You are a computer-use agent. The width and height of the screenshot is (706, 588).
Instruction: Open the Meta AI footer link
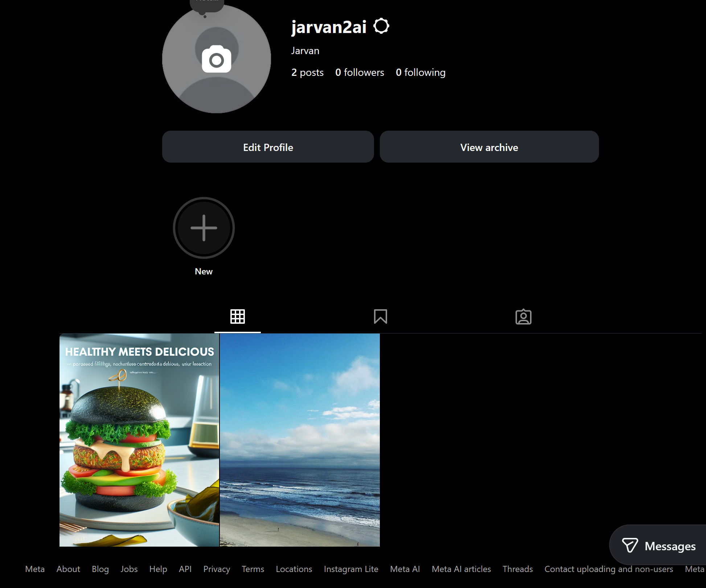click(405, 569)
